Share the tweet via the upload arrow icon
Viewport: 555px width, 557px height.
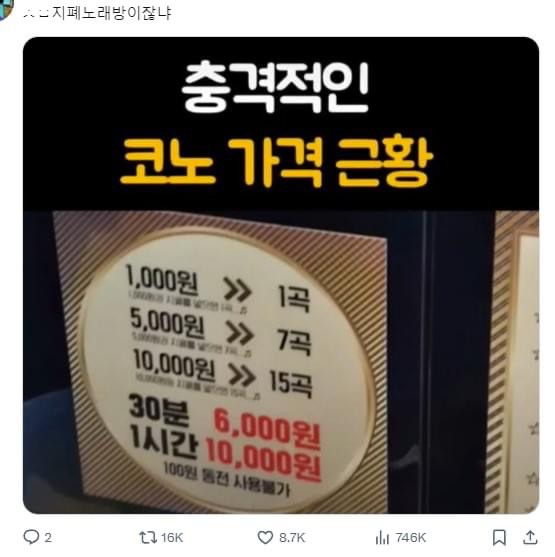[530, 537]
